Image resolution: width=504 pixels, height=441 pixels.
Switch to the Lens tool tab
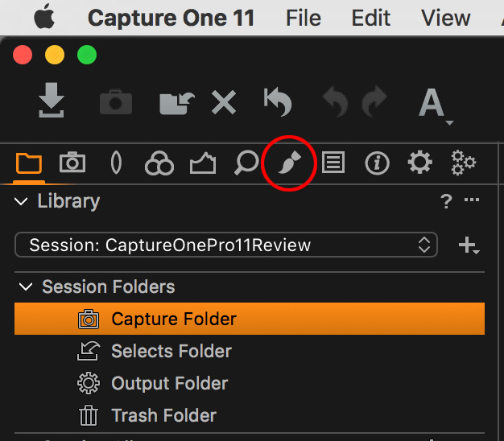116,163
